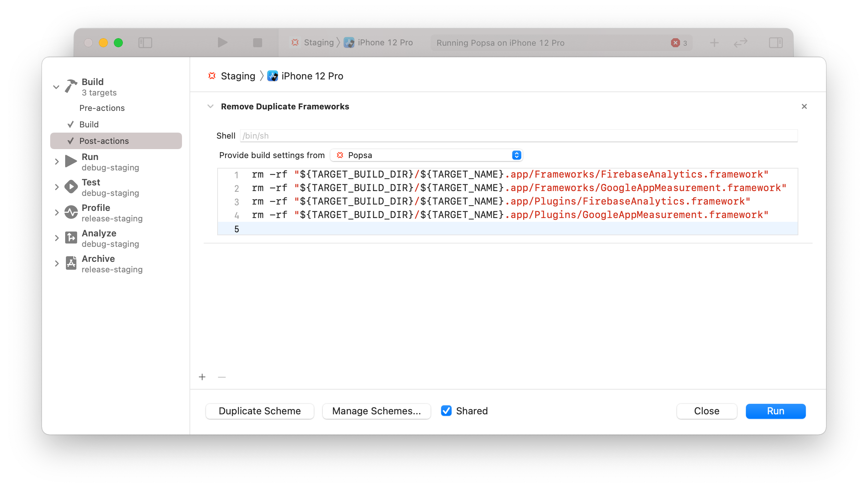Viewport: 868px width, 490px height.
Task: Uncheck the Shared checkbox
Action: click(446, 411)
